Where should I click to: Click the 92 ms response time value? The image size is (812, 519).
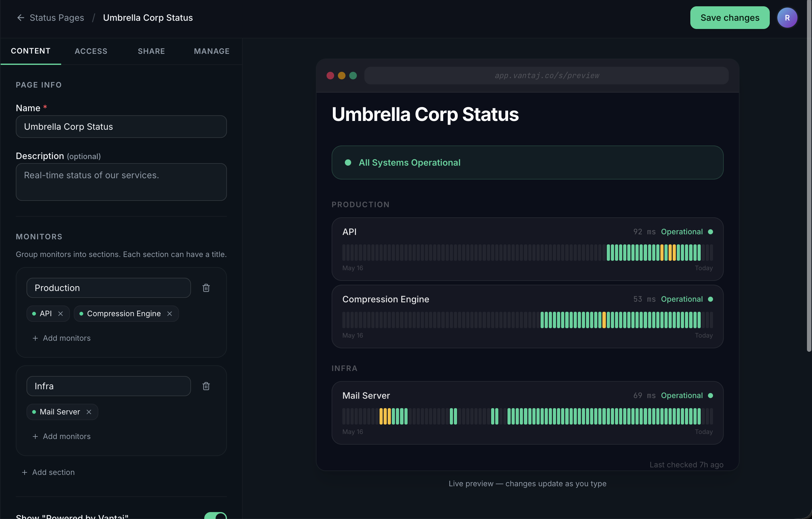[x=644, y=232]
